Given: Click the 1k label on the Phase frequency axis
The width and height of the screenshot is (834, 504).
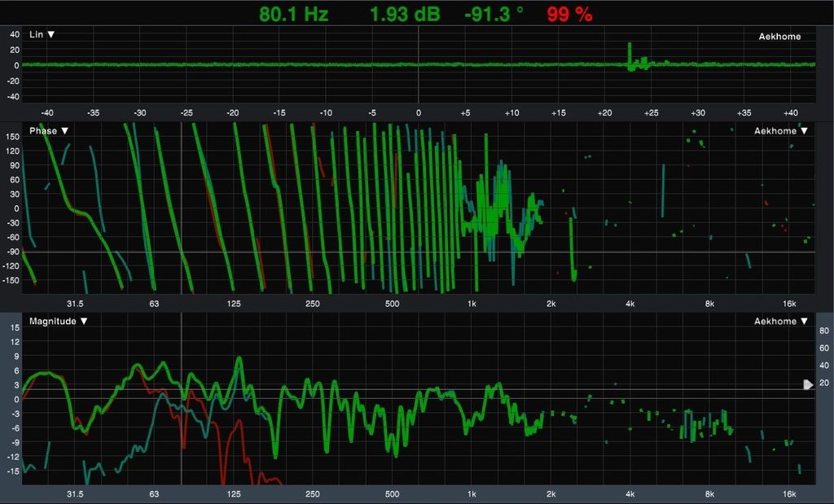Looking at the screenshot, I should [x=472, y=304].
